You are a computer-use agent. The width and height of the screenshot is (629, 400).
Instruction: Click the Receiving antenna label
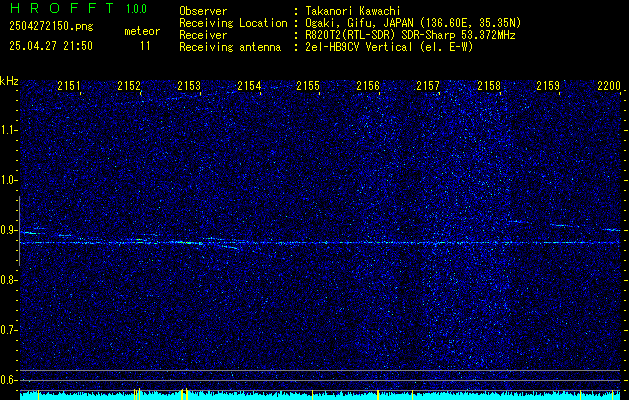[230, 47]
